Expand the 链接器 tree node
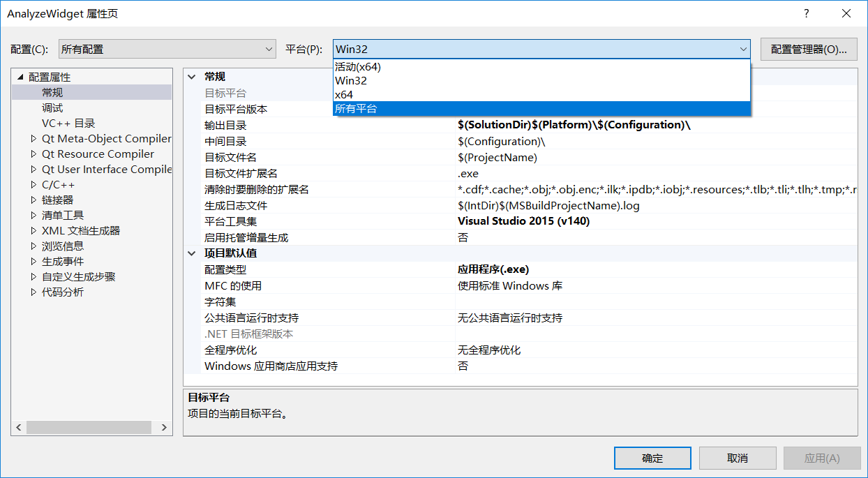The width and height of the screenshot is (868, 478). 33,200
